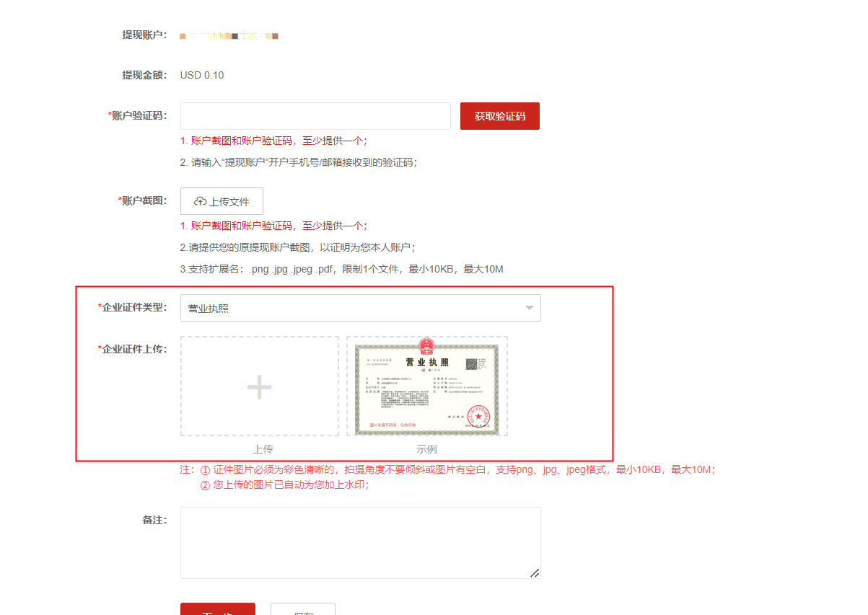Screen dimensions: 868x615
Task: Click the national emblem atop sample license
Action: (x=427, y=345)
